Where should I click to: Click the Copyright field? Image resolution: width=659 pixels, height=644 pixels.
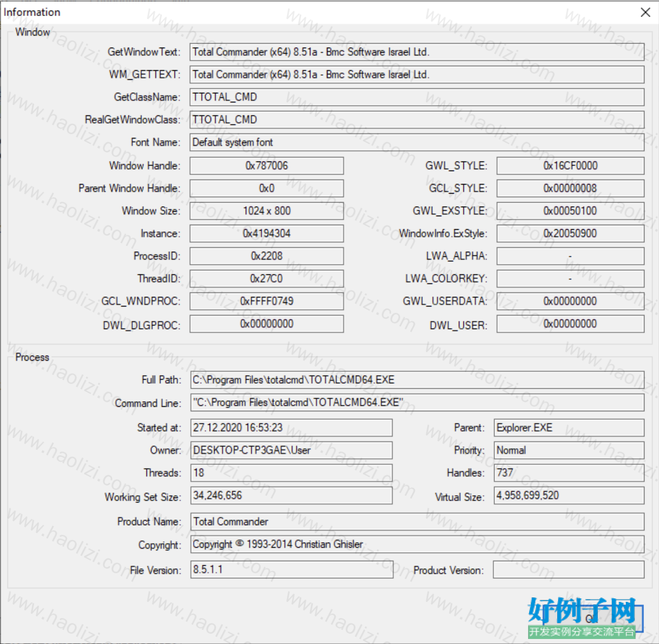pos(417,544)
